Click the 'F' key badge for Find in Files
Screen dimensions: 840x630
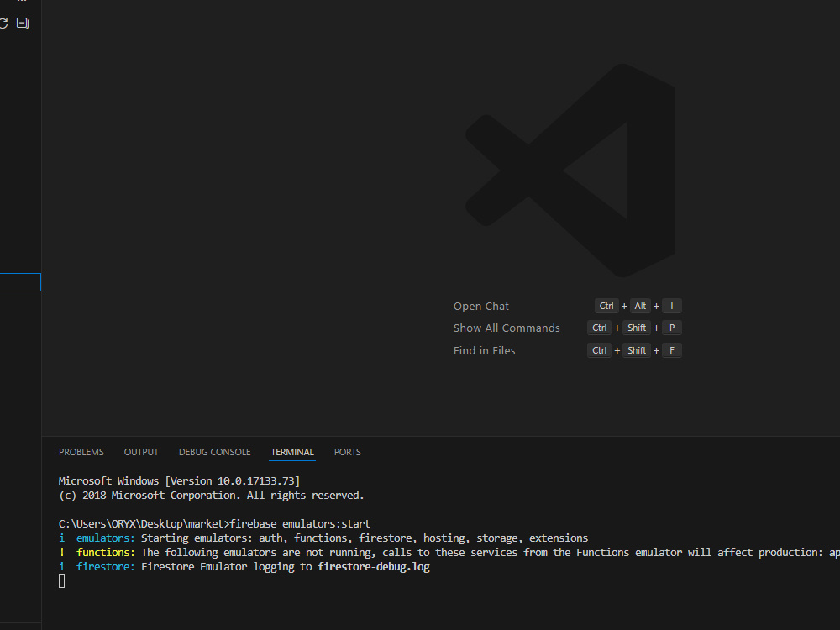point(672,350)
